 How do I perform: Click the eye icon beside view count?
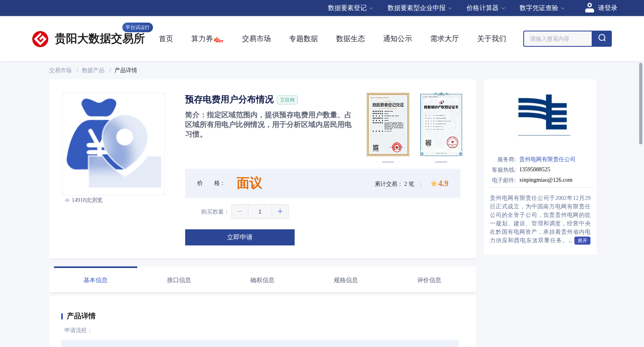(x=67, y=200)
